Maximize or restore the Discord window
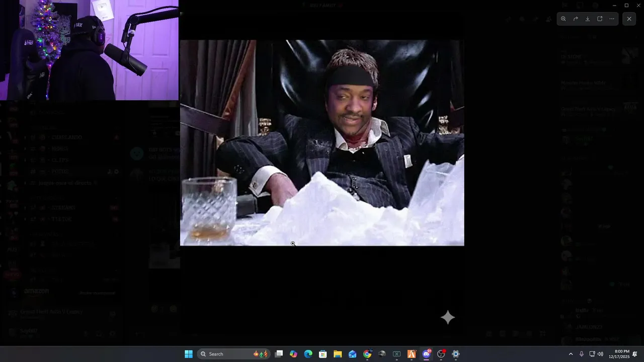 (x=626, y=5)
